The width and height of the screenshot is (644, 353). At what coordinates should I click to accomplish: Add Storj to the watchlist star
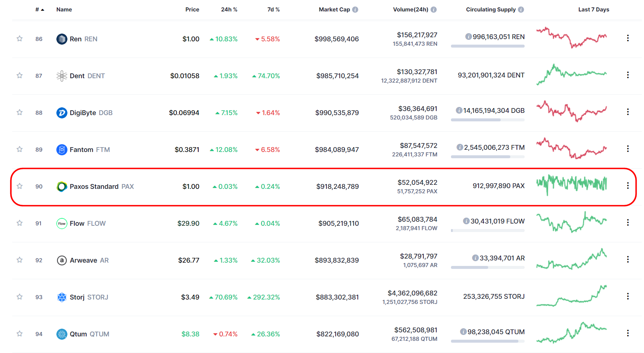click(x=20, y=297)
